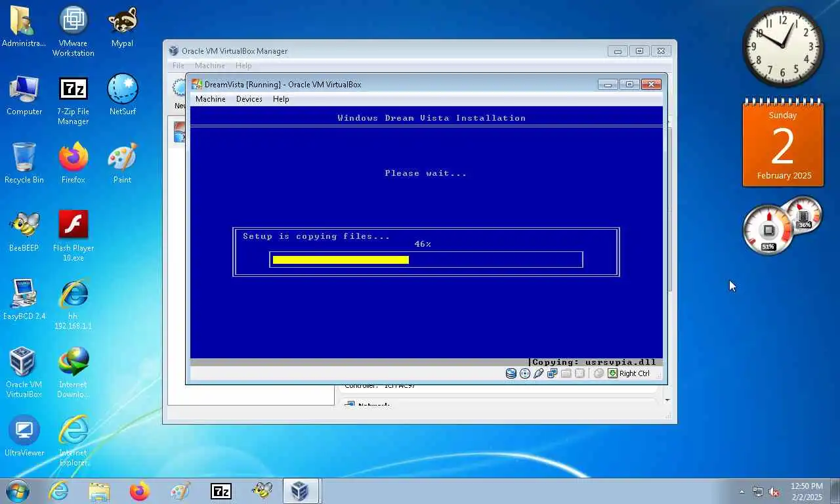Click the muted volume tray icon
840x504 pixels.
(x=774, y=492)
